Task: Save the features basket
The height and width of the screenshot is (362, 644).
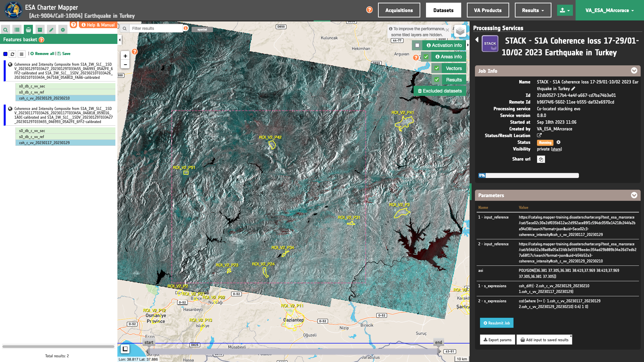Action: click(x=64, y=54)
